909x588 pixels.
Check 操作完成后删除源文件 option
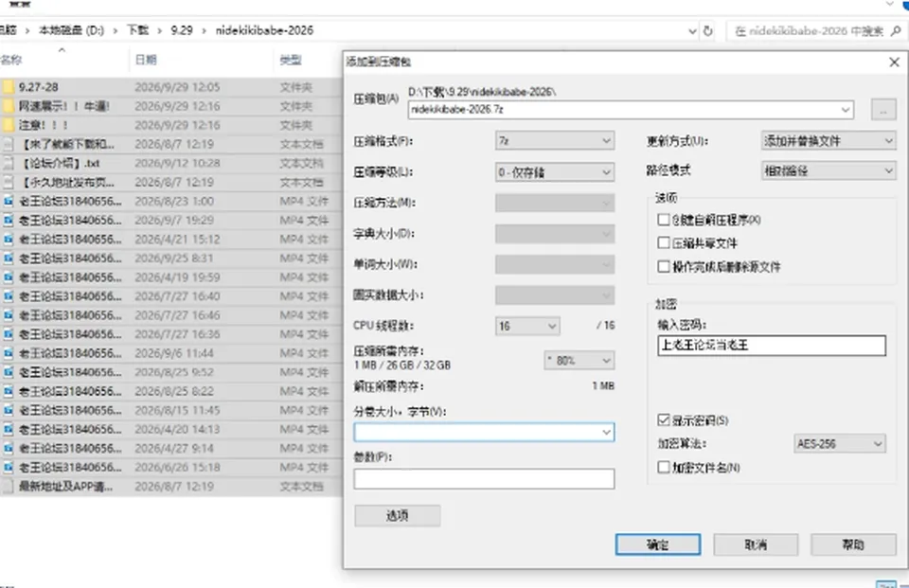(664, 267)
